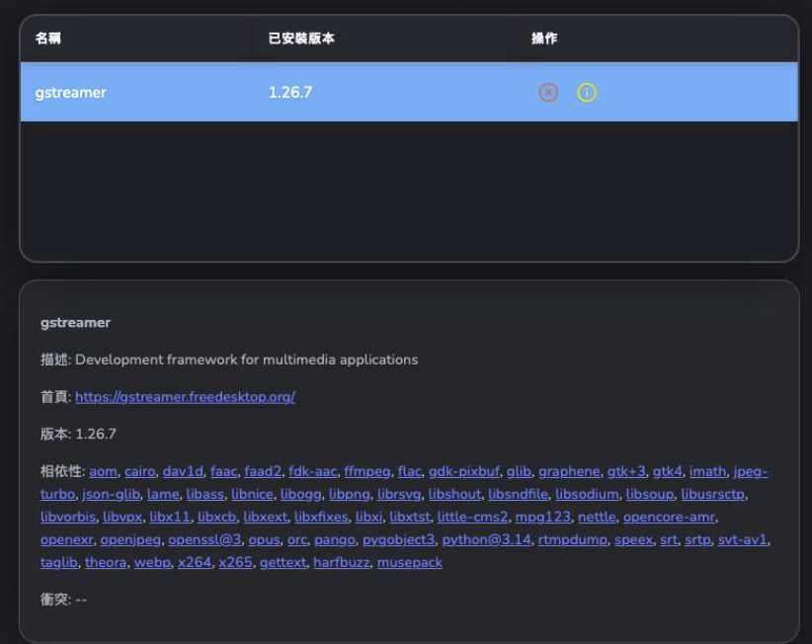Open the svt-av1 dependency link
Viewport: 812px width, 644px height.
tap(746, 540)
